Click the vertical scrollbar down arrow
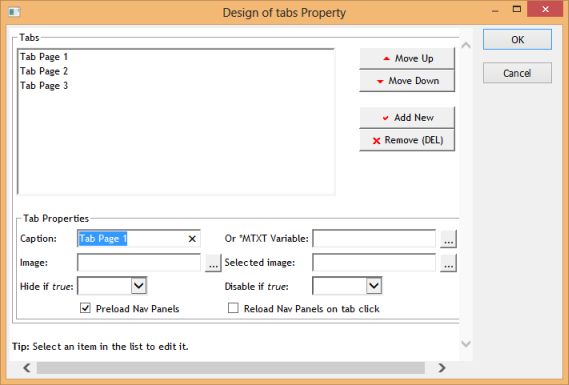 click(466, 343)
